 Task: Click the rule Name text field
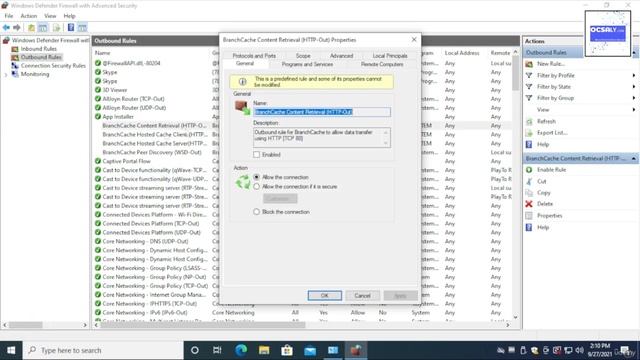(x=322, y=112)
